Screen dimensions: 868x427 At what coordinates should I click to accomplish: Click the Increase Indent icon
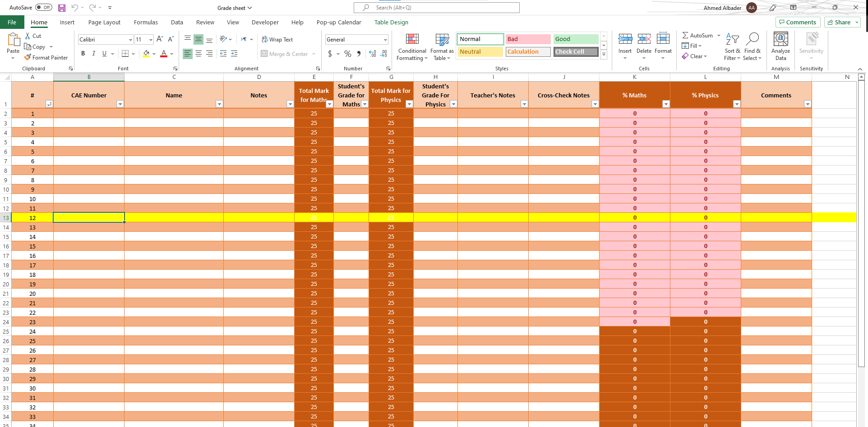(234, 54)
